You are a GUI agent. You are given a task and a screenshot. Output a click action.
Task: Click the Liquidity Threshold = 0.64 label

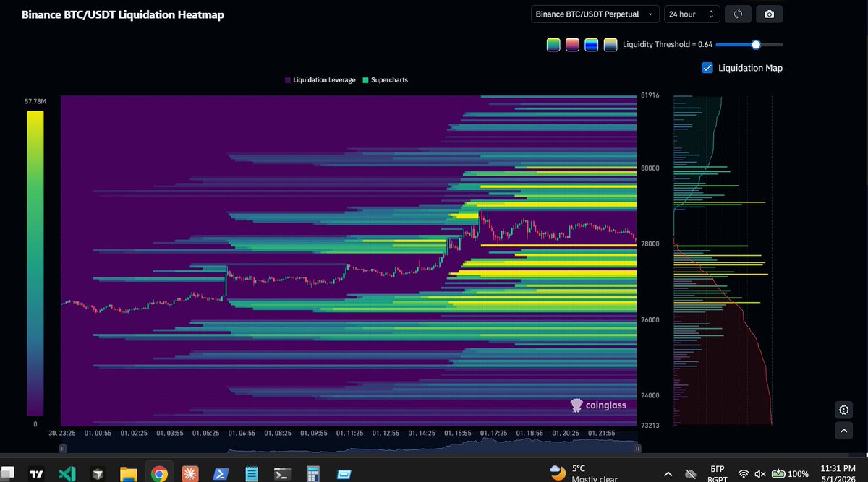(x=668, y=45)
